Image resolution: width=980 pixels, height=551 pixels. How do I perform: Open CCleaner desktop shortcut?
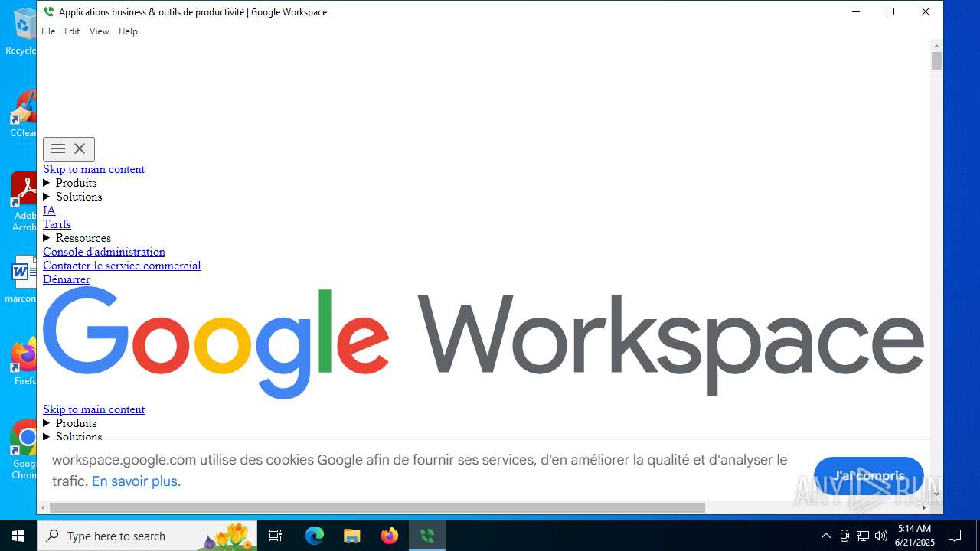23,113
